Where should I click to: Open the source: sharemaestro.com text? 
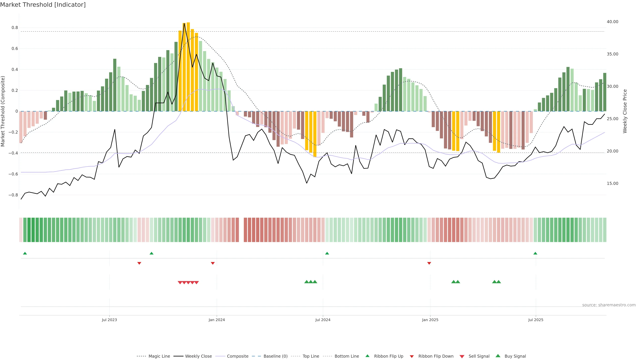609,305
